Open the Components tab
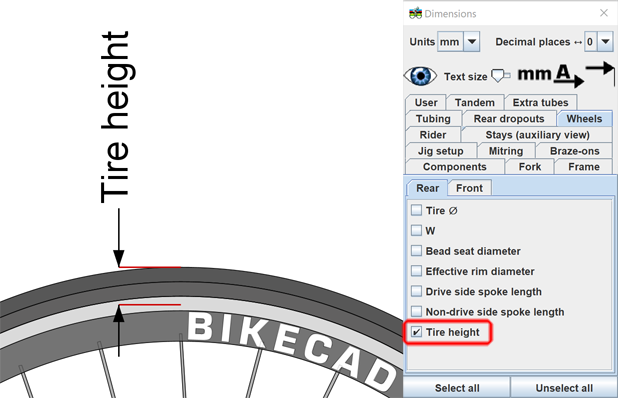The width and height of the screenshot is (618, 398). click(x=455, y=167)
